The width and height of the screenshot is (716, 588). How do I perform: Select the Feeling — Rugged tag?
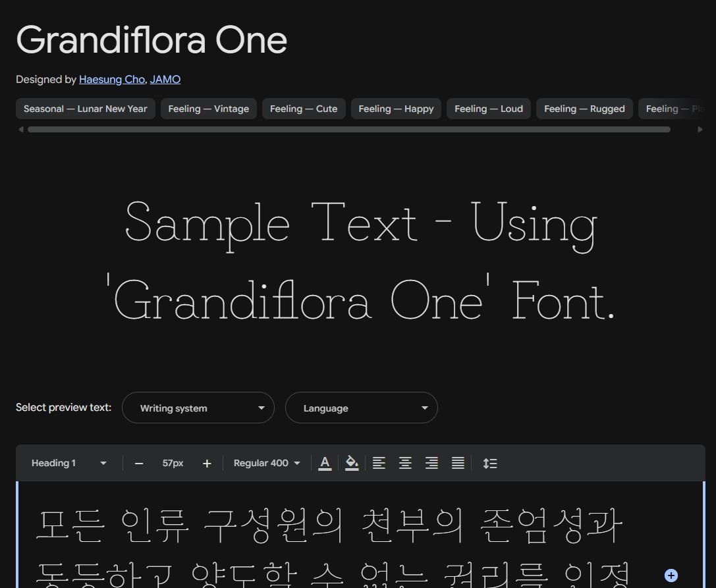click(x=584, y=109)
